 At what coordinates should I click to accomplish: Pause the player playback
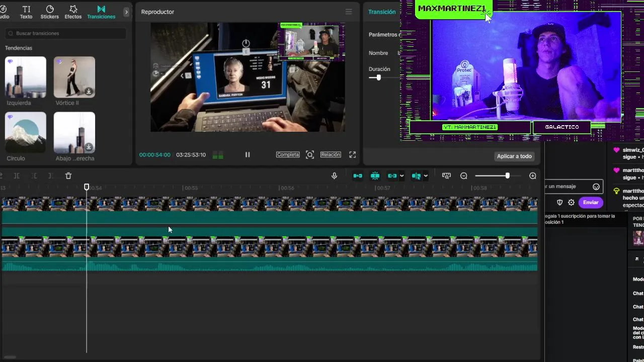tap(248, 155)
